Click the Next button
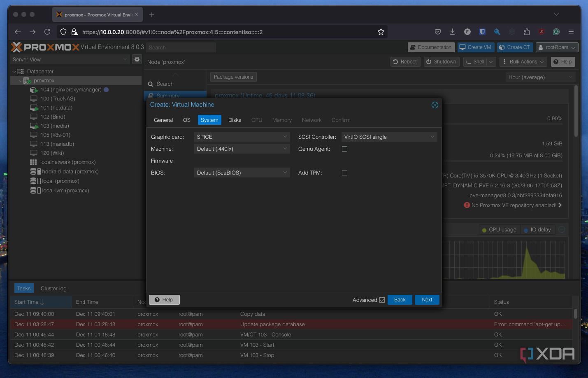The image size is (588, 378). click(427, 300)
